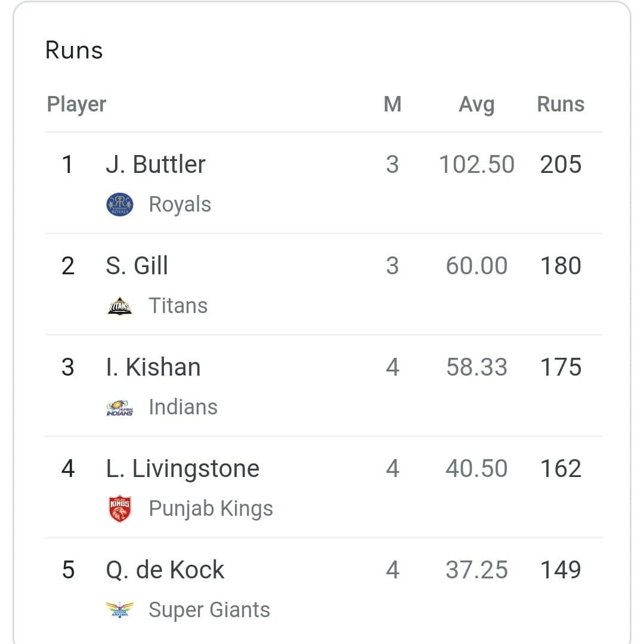Click the Runs section heading
Image resolution: width=644 pixels, height=644 pixels.
pos(73,50)
